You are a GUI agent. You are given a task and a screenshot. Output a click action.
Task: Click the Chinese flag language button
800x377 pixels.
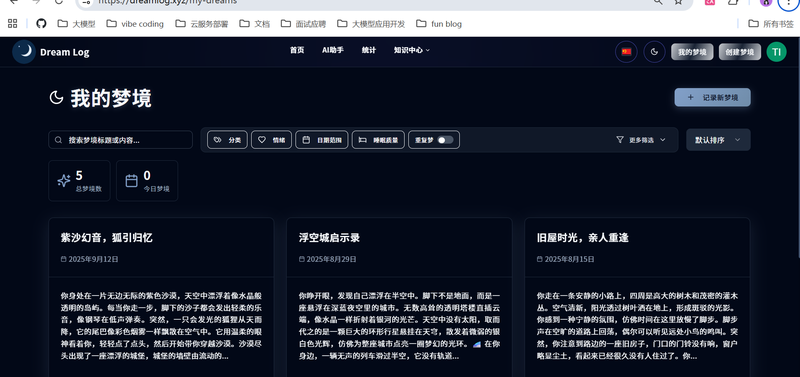point(626,52)
